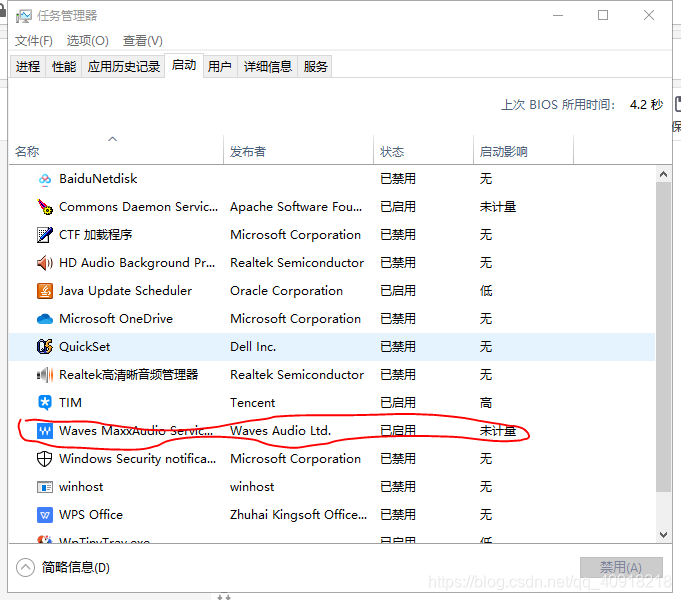Click the Java Update Scheduler icon
The width and height of the screenshot is (681, 600).
(x=45, y=291)
